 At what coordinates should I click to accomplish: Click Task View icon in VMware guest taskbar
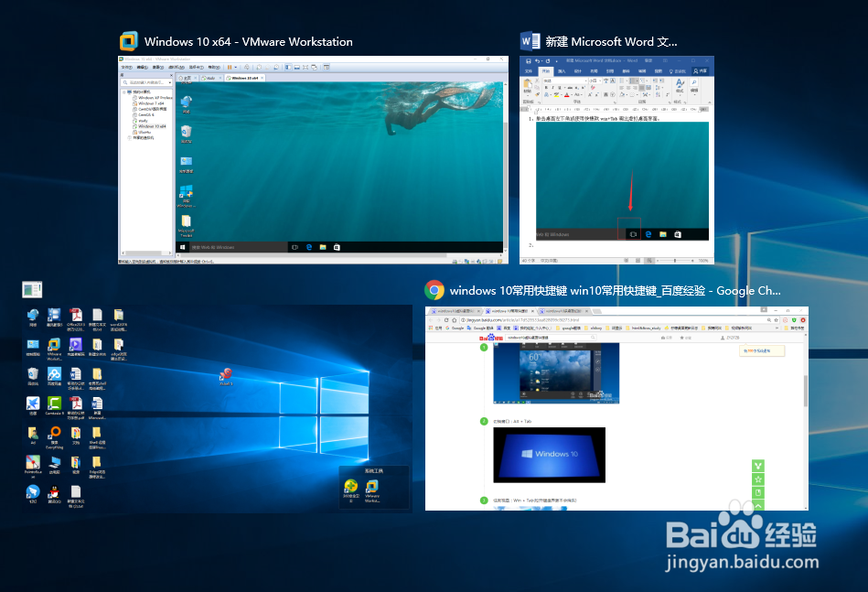pyautogui.click(x=295, y=247)
